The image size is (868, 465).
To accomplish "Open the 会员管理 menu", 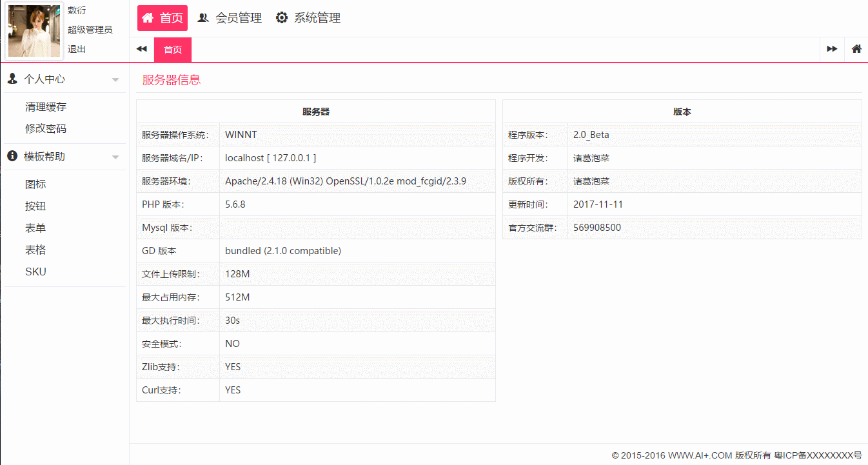I will click(238, 18).
